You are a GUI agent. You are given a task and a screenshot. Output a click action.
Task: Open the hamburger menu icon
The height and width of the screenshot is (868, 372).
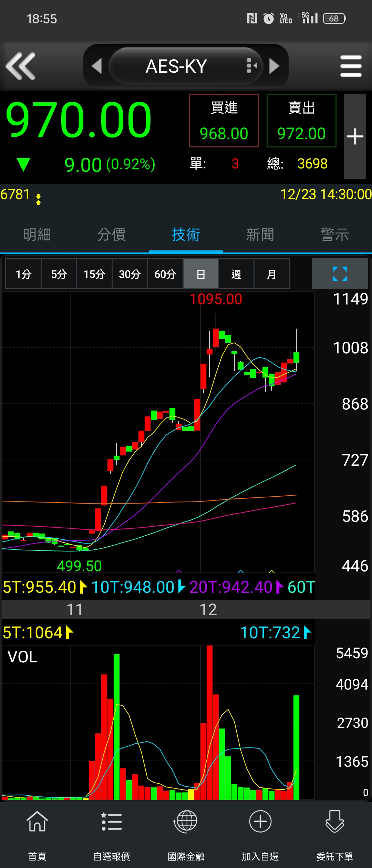point(351,66)
